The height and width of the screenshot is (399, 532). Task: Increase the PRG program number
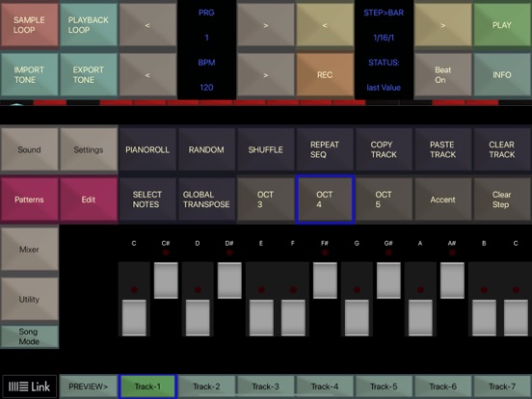pyautogui.click(x=266, y=25)
